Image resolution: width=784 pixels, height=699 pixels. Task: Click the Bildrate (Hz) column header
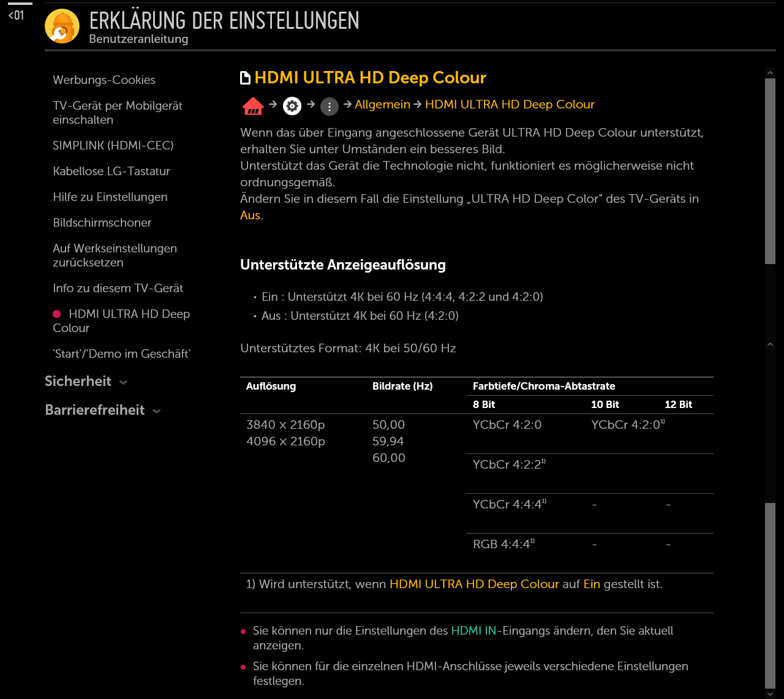tap(402, 386)
